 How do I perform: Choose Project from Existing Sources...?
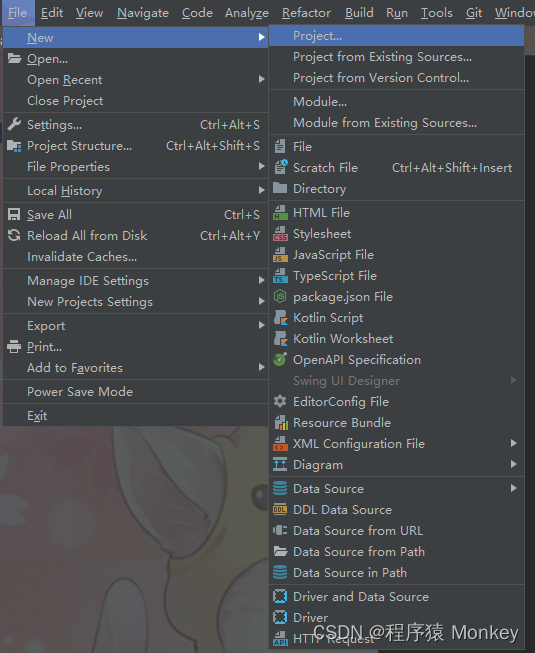(396, 57)
